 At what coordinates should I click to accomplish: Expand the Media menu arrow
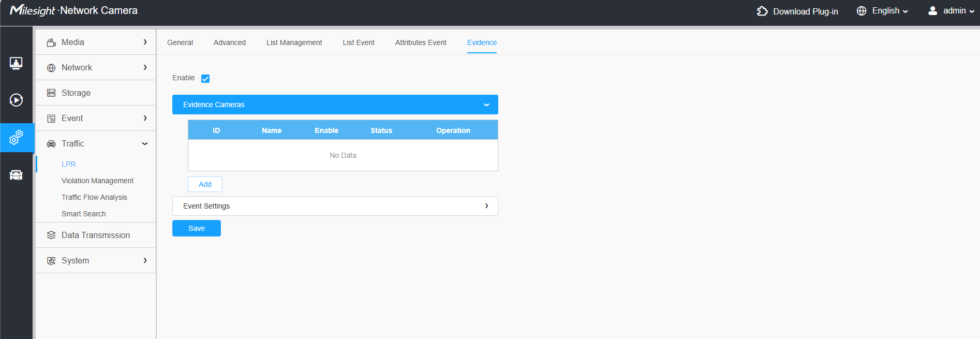[145, 42]
